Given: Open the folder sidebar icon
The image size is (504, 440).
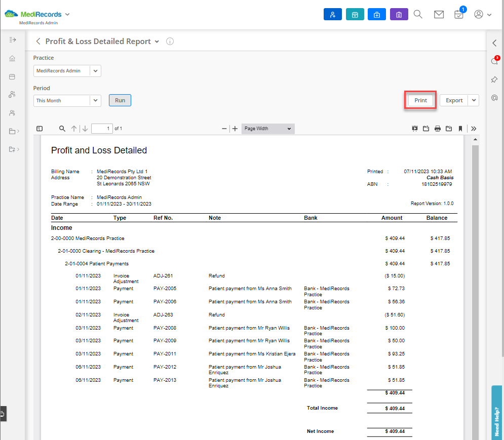Looking at the screenshot, I should 14,131.
